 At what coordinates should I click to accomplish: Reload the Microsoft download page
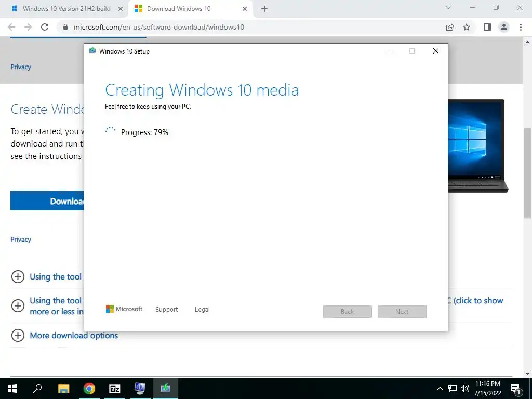[45, 27]
